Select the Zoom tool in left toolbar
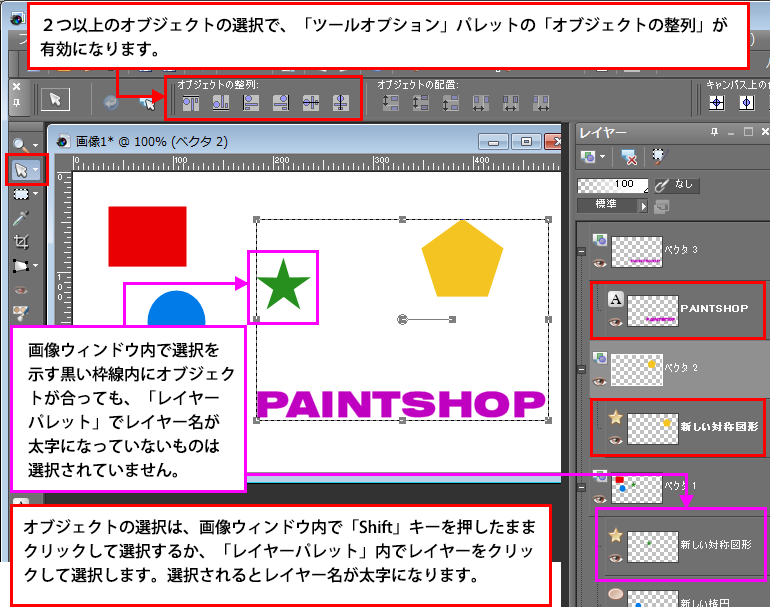Viewport: 770px width, 614px height. coord(21,145)
